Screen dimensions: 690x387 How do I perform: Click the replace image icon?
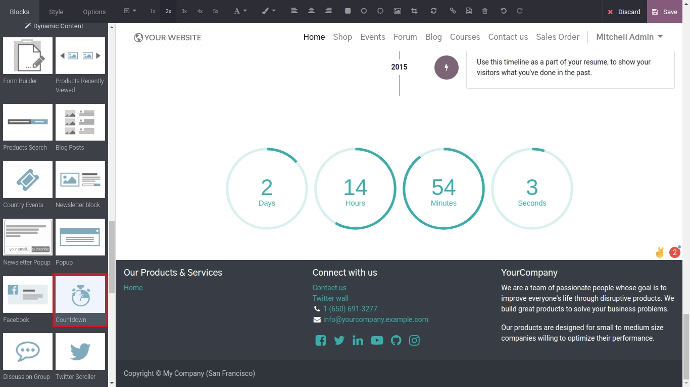pos(397,11)
